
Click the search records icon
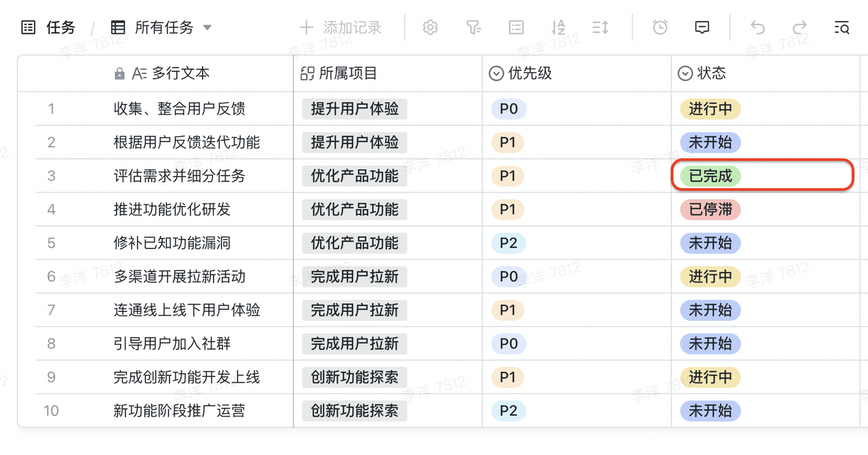842,28
